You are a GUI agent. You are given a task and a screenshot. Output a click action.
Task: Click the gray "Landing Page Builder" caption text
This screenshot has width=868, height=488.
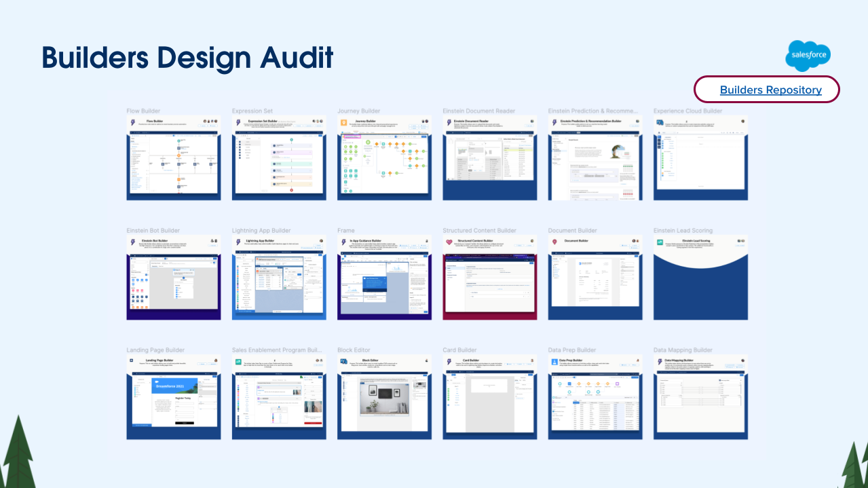(155, 350)
